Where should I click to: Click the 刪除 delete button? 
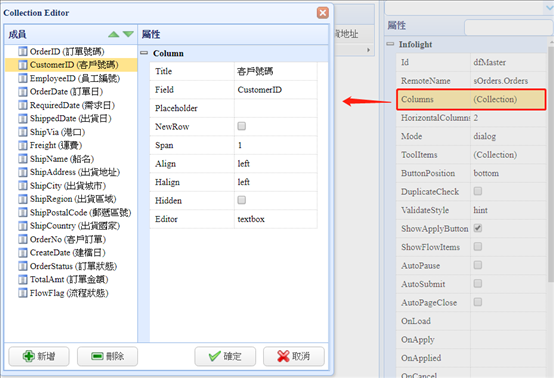click(x=107, y=356)
